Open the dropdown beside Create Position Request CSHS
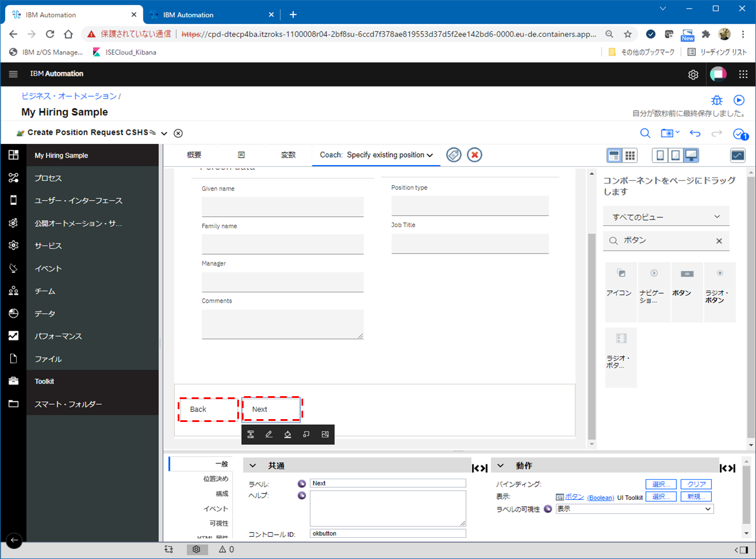The height and width of the screenshot is (559, 756). point(164,133)
